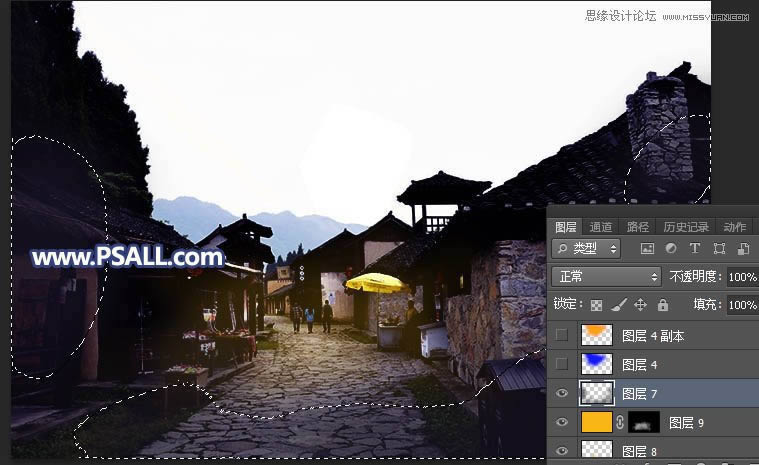Image resolution: width=759 pixels, height=465 pixels.
Task: Open the 路径 tab
Action: click(x=637, y=227)
